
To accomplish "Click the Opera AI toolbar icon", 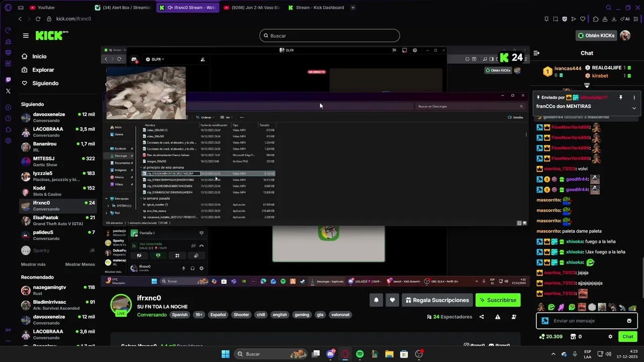I will [625, 19].
